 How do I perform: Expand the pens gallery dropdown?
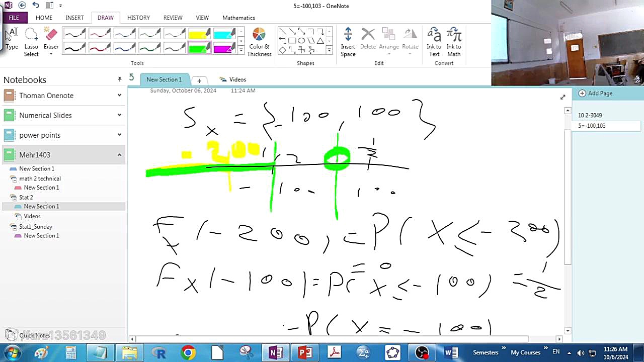[x=241, y=50]
